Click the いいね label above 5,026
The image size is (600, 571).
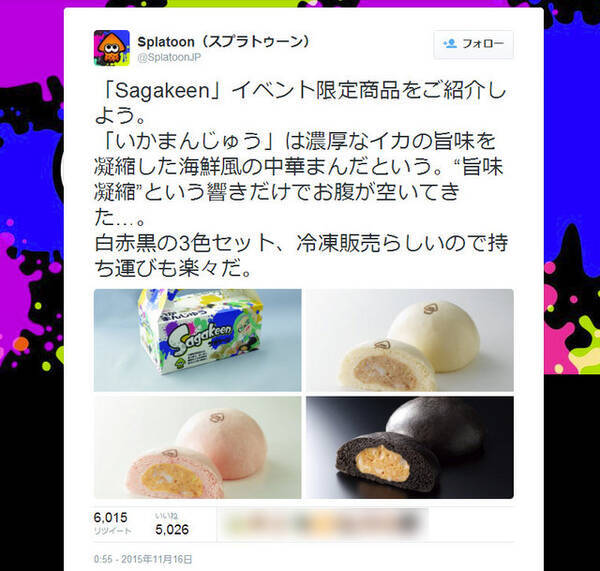(x=166, y=516)
